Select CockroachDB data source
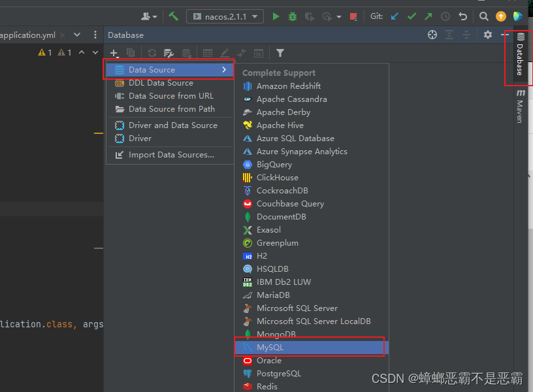Screen dimensions: 533x392 (x=312, y=191)
